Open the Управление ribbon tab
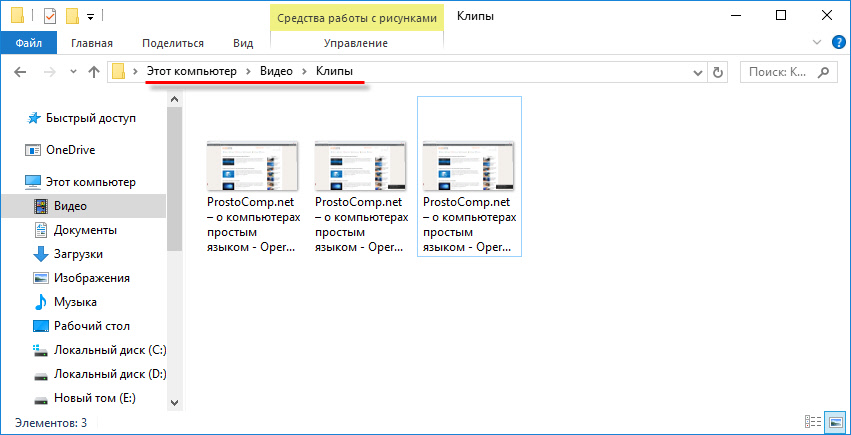The height and width of the screenshot is (435, 851). [356, 43]
